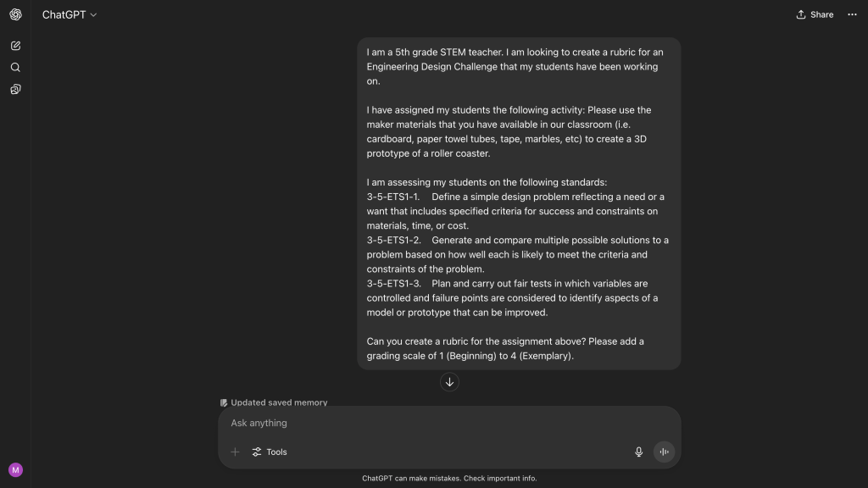Viewport: 868px width, 488px height.
Task: Click the user's rubric request message bubble
Action: coord(519,203)
